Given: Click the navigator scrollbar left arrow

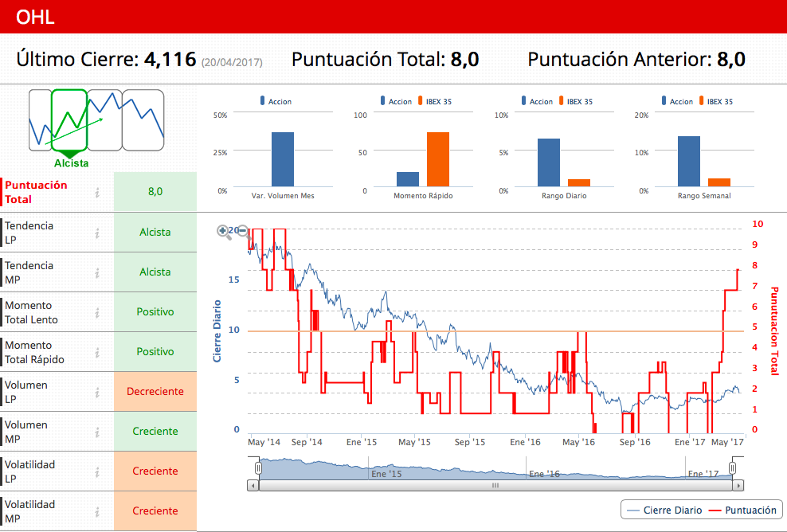Looking at the screenshot, I should point(253,486).
